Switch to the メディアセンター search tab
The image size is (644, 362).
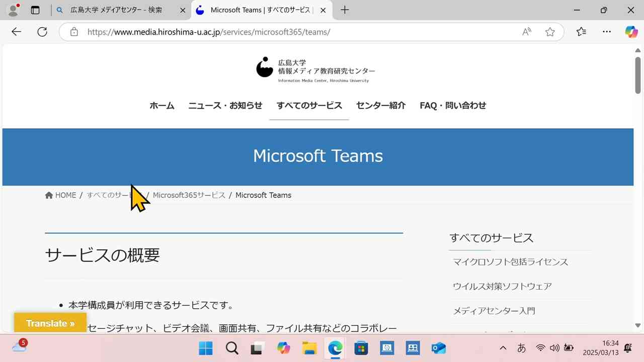pyautogui.click(x=115, y=10)
